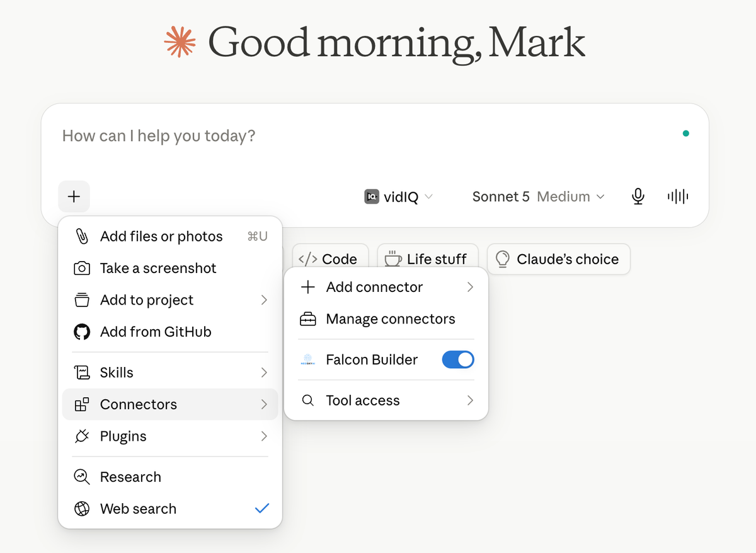The height and width of the screenshot is (553, 756).
Task: Click the toolbox icon for Manage connectors
Action: (x=308, y=319)
